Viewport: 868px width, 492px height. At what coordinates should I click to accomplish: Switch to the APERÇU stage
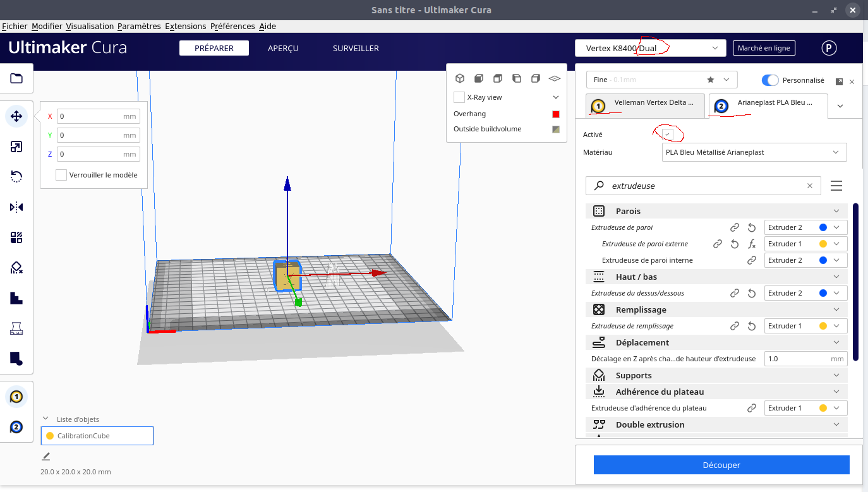click(283, 48)
